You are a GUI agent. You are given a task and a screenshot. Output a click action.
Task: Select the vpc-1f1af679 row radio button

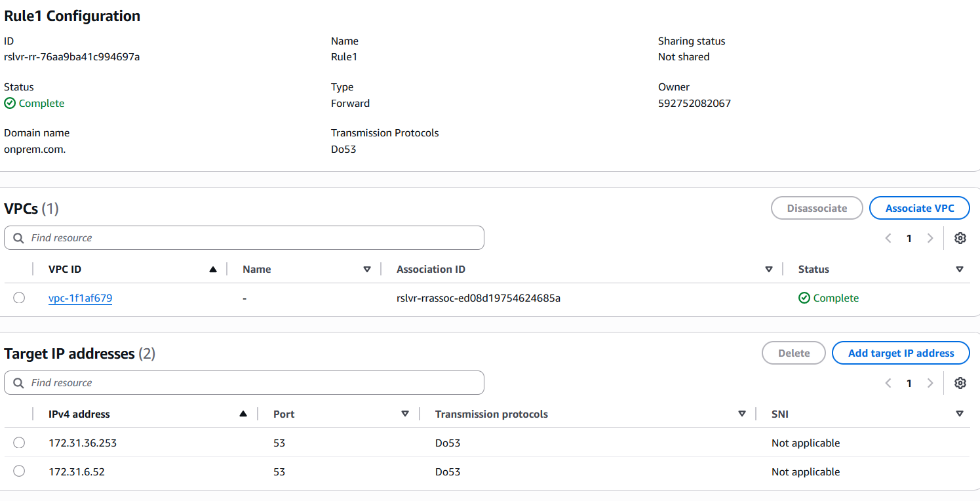19,298
